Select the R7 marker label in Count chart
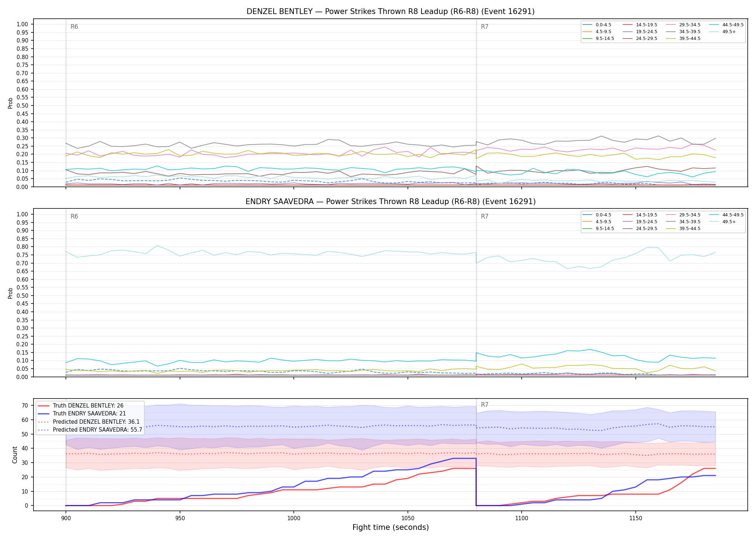Screen dimensions: 756x540 (485, 405)
